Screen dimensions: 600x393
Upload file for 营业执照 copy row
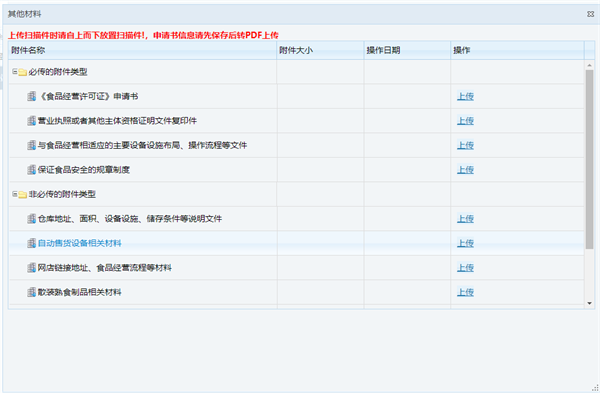click(465, 121)
